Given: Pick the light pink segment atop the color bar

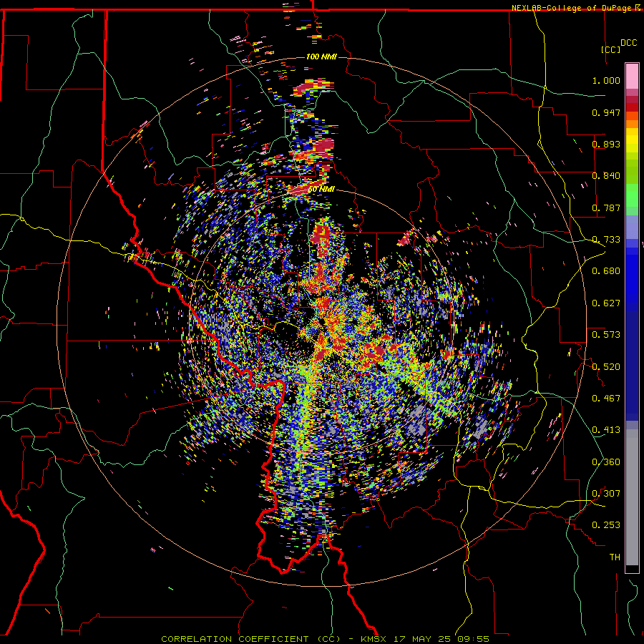Looking at the screenshot, I should click(x=632, y=77).
